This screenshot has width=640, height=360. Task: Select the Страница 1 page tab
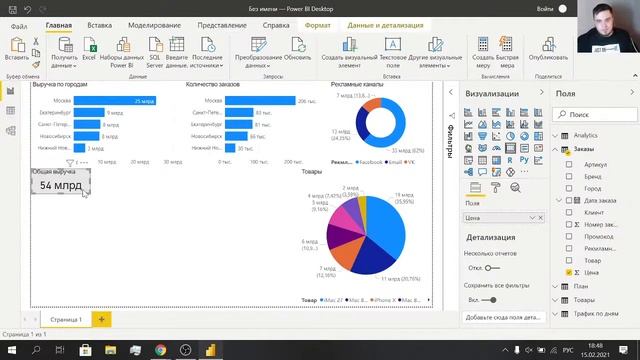point(66,320)
